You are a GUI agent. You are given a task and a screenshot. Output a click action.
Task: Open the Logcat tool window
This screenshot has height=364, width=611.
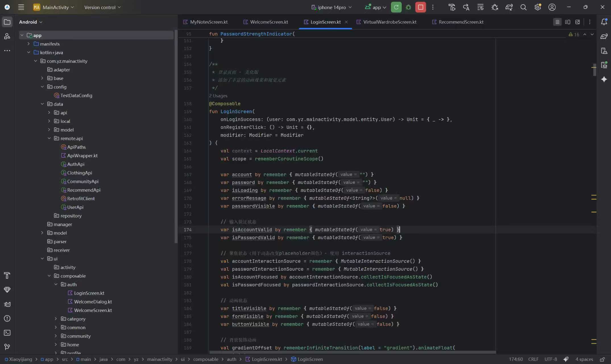click(x=7, y=304)
